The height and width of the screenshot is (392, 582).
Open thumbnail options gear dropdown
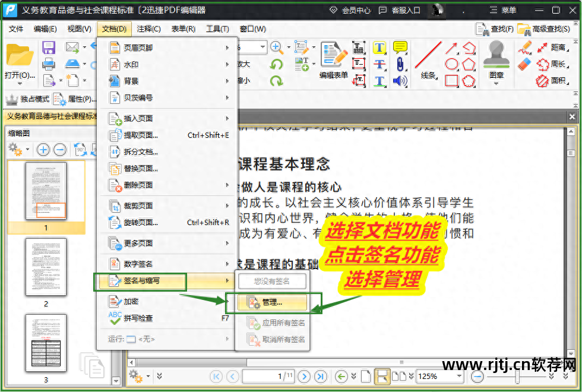[18, 150]
